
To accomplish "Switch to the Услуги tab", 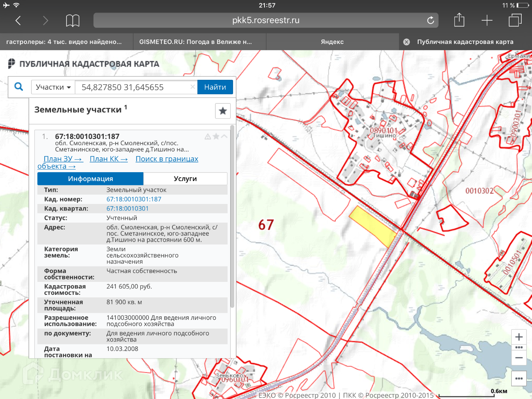I will [x=185, y=179].
